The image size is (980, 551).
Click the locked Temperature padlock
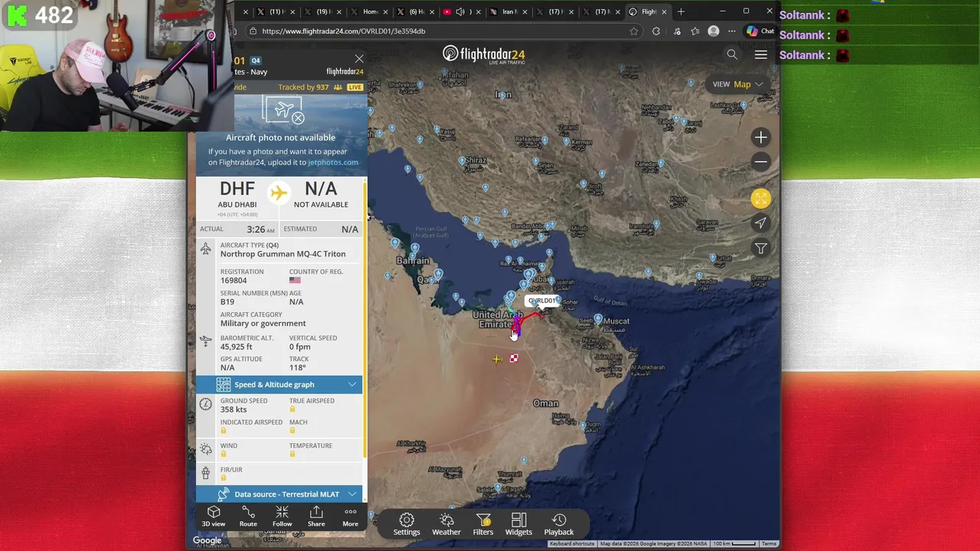pyautogui.click(x=292, y=454)
